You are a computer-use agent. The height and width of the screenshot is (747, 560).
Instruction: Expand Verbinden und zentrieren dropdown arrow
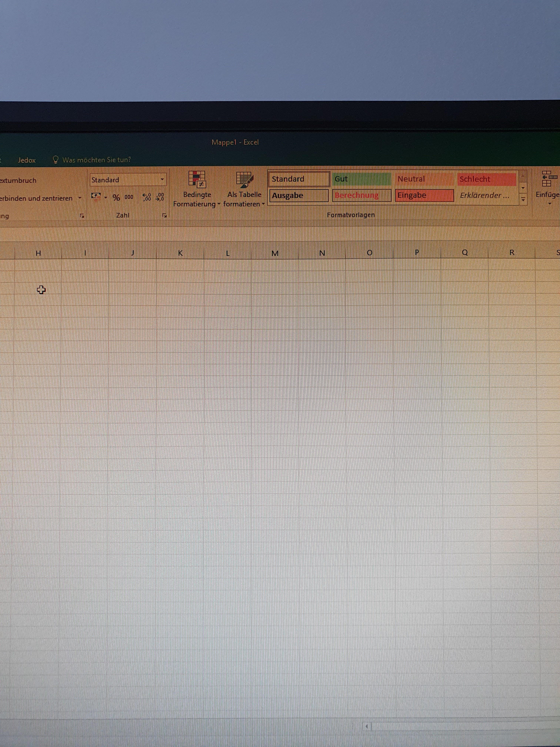coord(80,198)
